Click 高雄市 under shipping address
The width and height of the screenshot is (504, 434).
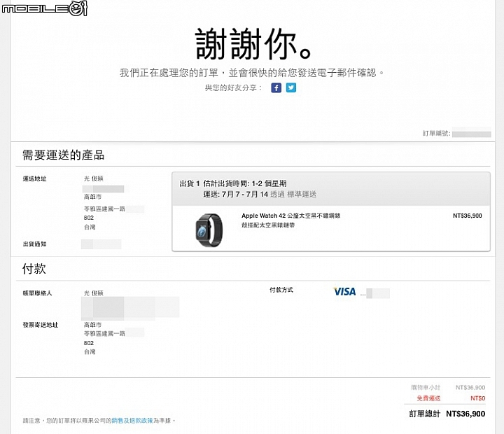point(92,197)
